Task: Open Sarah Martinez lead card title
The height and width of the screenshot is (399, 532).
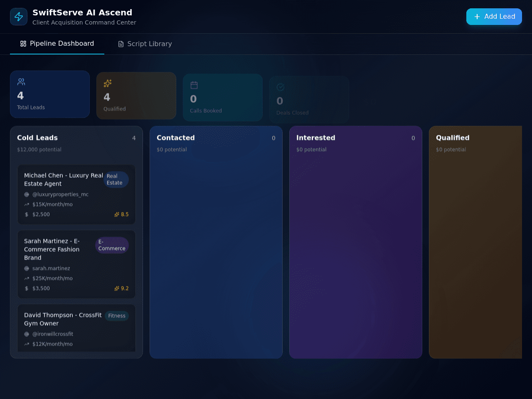Action: 52,249
